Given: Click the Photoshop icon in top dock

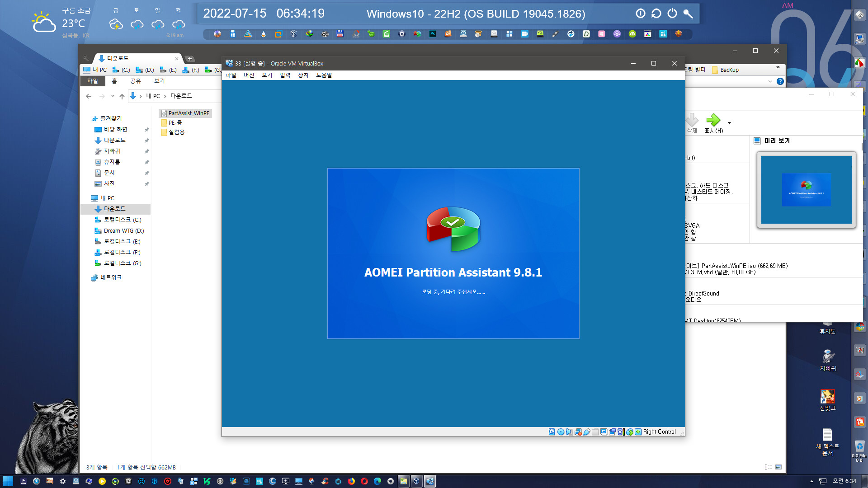Looking at the screenshot, I should click(x=432, y=34).
